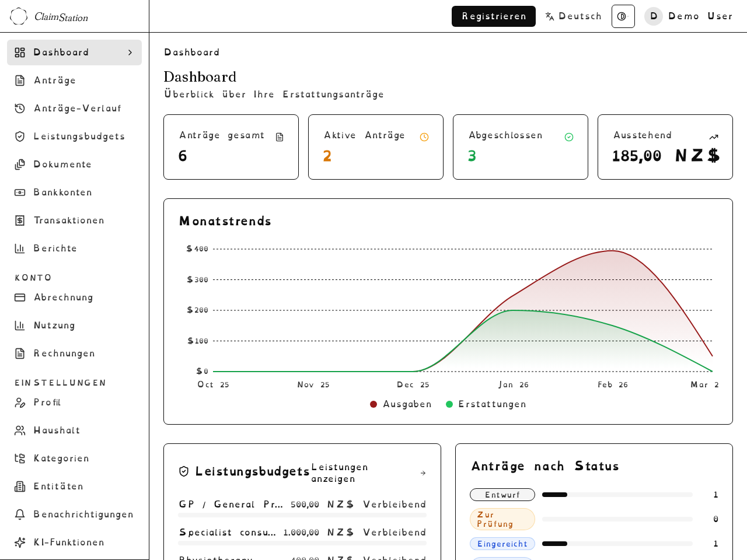Image resolution: width=747 pixels, height=560 pixels.
Task: Click the Entwurf status badge
Action: pos(502,495)
